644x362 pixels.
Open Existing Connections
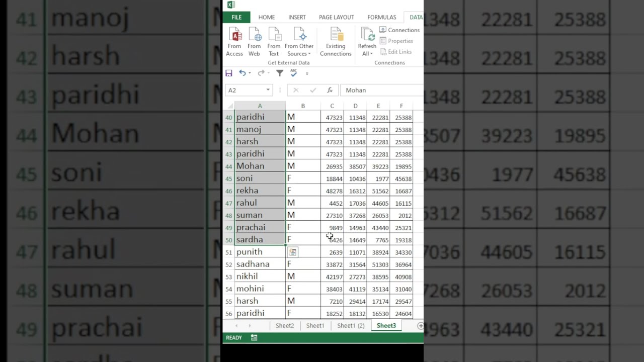pyautogui.click(x=336, y=42)
